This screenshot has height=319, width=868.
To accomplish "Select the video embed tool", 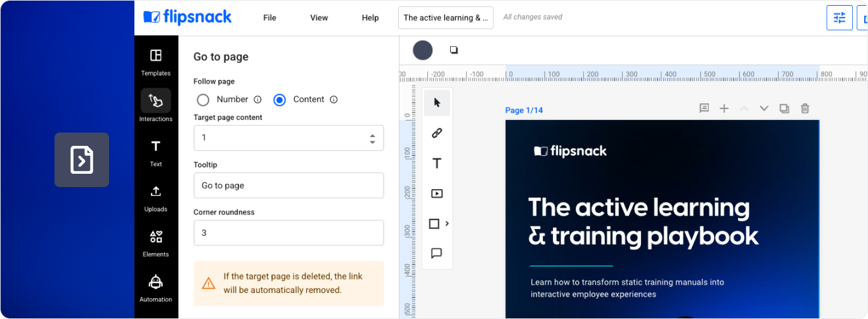I will 437,194.
